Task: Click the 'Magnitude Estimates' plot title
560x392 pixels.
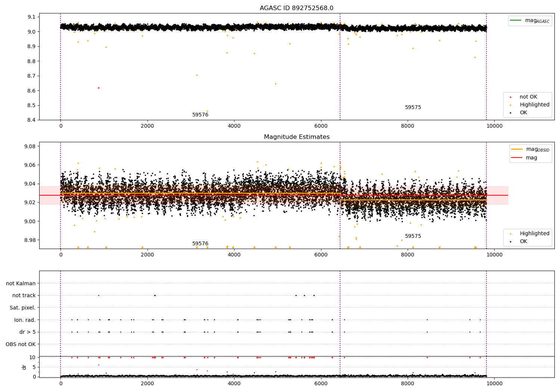Action: (297, 137)
